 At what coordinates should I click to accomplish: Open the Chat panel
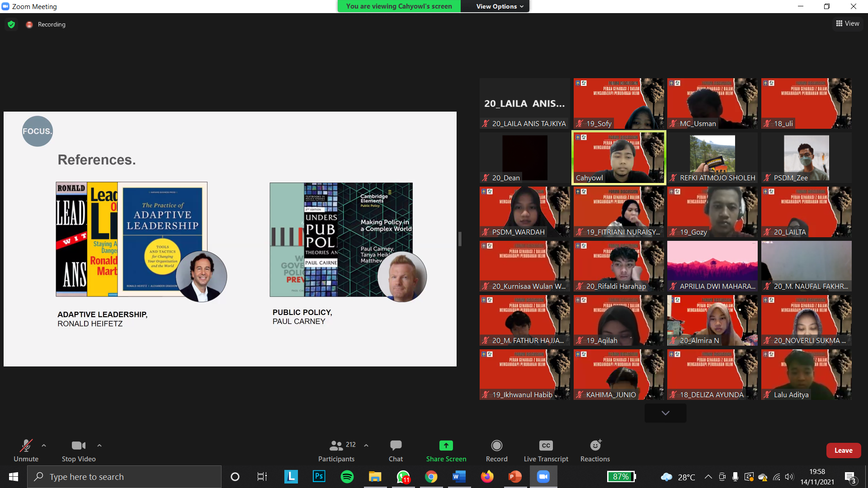[x=396, y=450]
